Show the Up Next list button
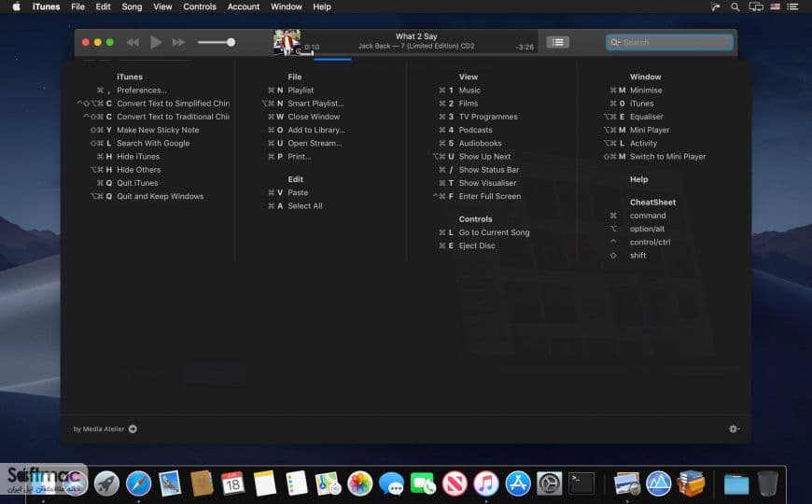This screenshot has width=812, height=504. [x=558, y=43]
